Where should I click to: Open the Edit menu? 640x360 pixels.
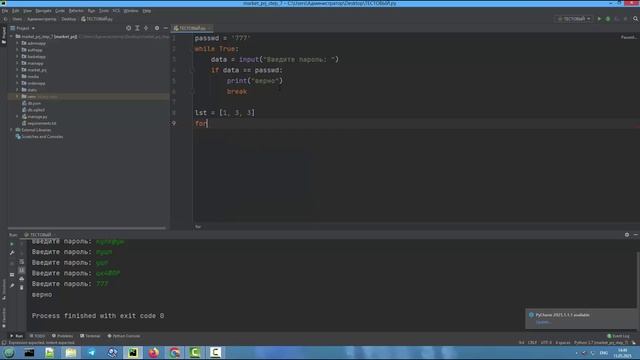[16, 11]
